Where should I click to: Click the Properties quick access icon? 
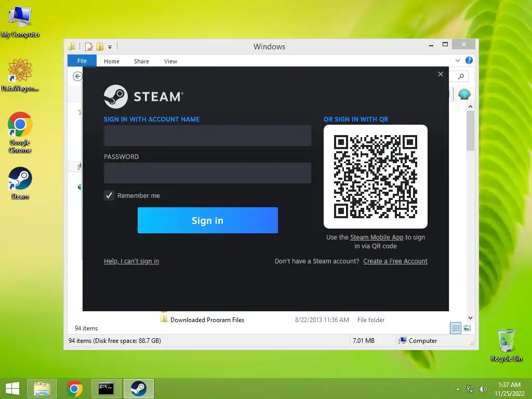click(x=89, y=46)
